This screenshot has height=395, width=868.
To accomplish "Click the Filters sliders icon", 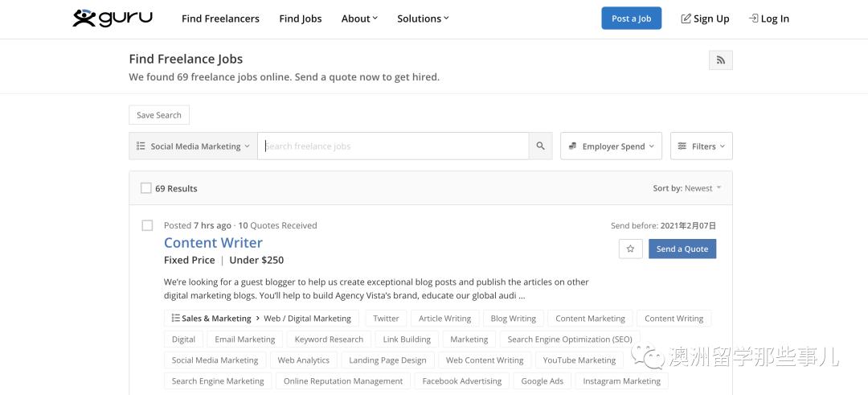I will pyautogui.click(x=682, y=146).
